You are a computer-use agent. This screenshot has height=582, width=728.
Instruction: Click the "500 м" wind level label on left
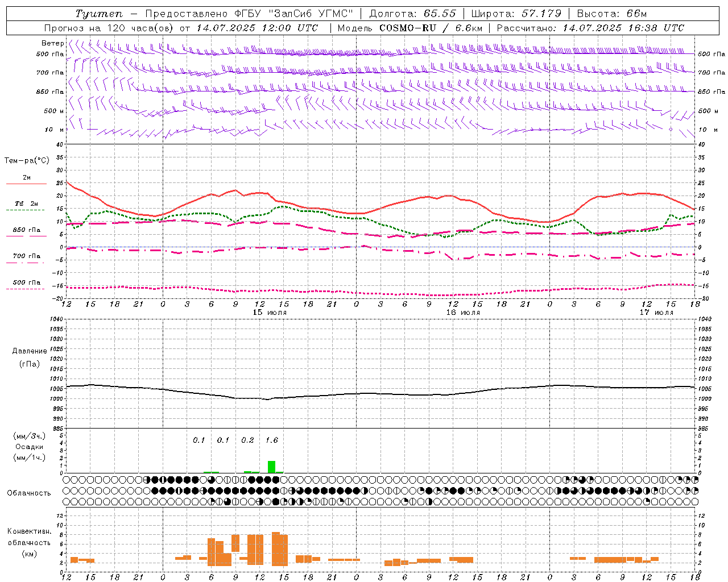click(54, 111)
